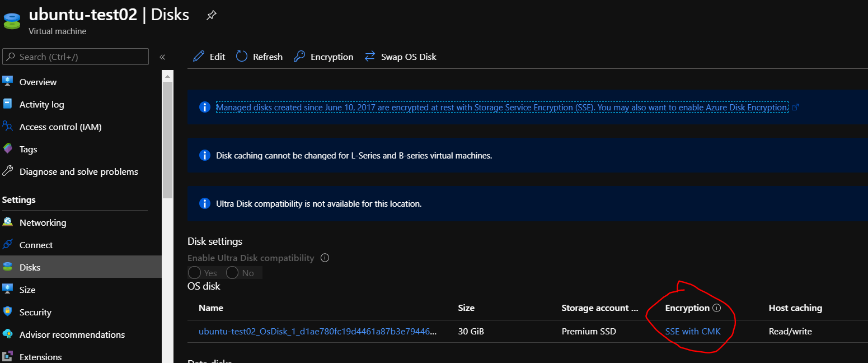868x363 pixels.
Task: Select No for Ultra Disk compatibility
Action: (x=232, y=273)
